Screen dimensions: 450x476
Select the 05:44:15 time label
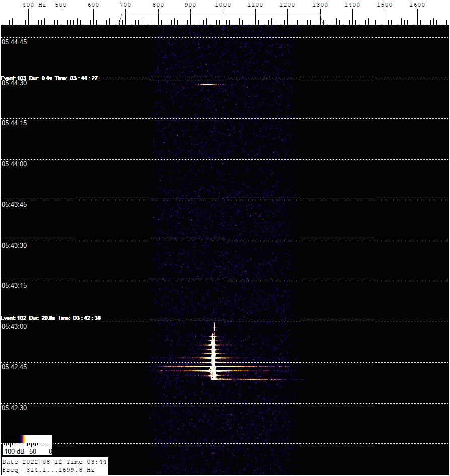pos(14,123)
